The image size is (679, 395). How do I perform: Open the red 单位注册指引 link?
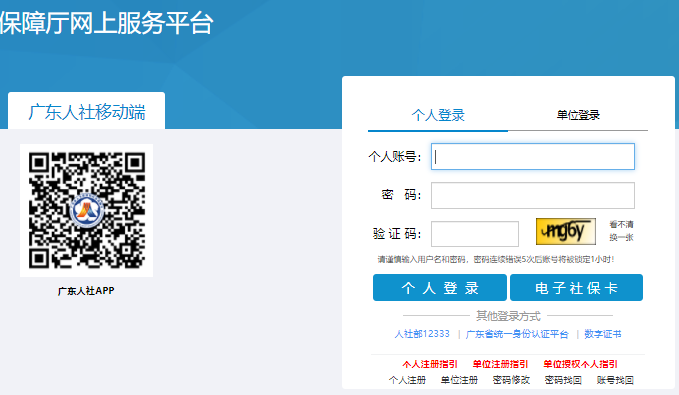tap(500, 364)
